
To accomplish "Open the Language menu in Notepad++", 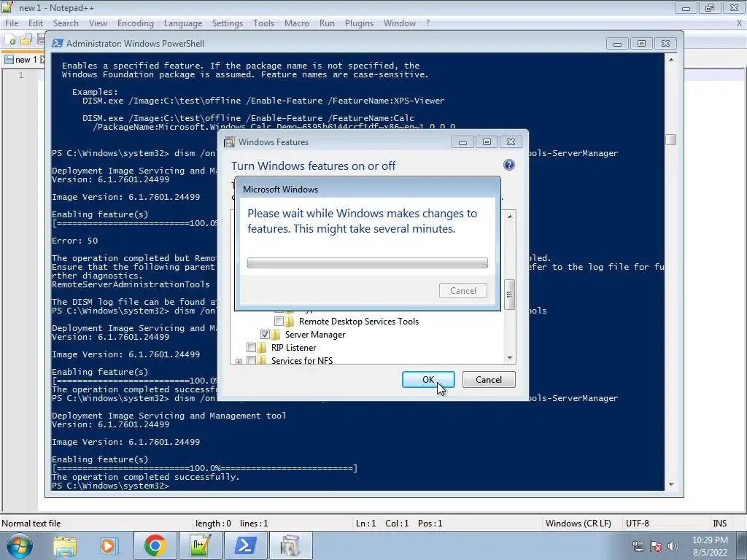I will [x=183, y=23].
